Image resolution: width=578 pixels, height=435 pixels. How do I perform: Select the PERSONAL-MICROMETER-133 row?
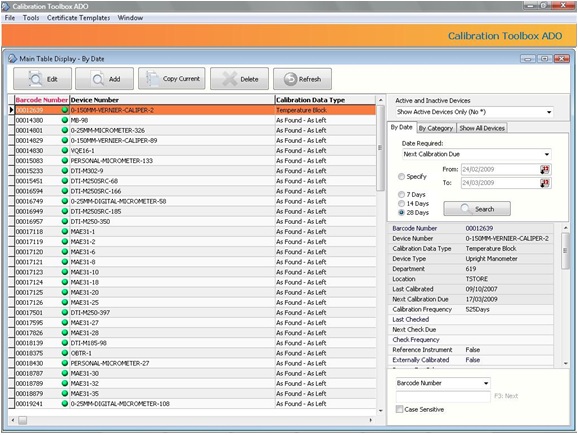point(192,161)
